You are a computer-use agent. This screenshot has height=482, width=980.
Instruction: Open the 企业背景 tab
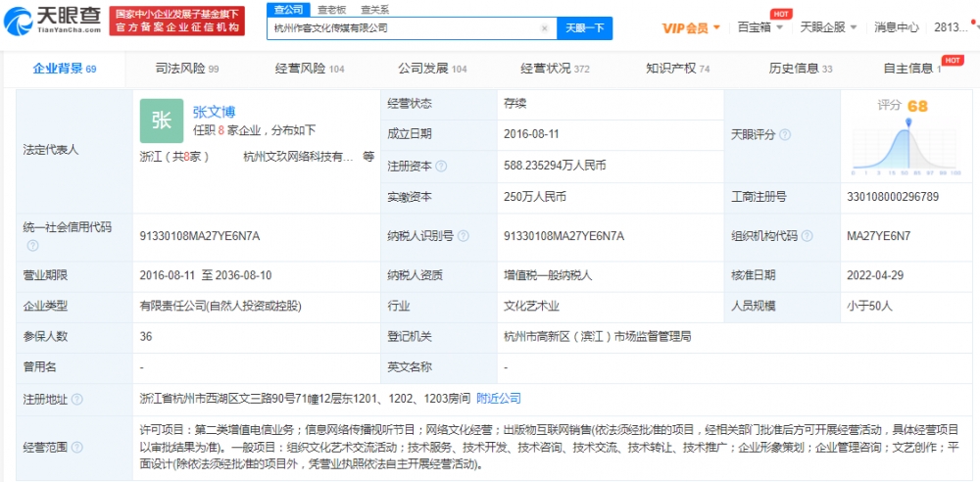(65, 69)
